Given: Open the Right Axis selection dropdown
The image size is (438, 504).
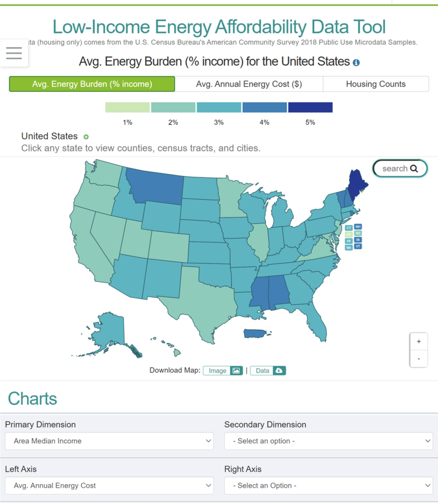Looking at the screenshot, I should [x=328, y=486].
